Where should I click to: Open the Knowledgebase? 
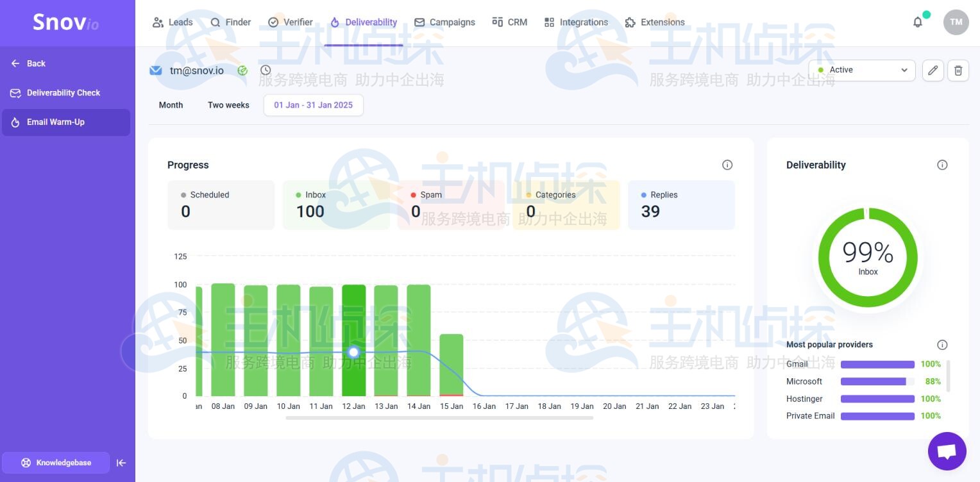[x=56, y=462]
